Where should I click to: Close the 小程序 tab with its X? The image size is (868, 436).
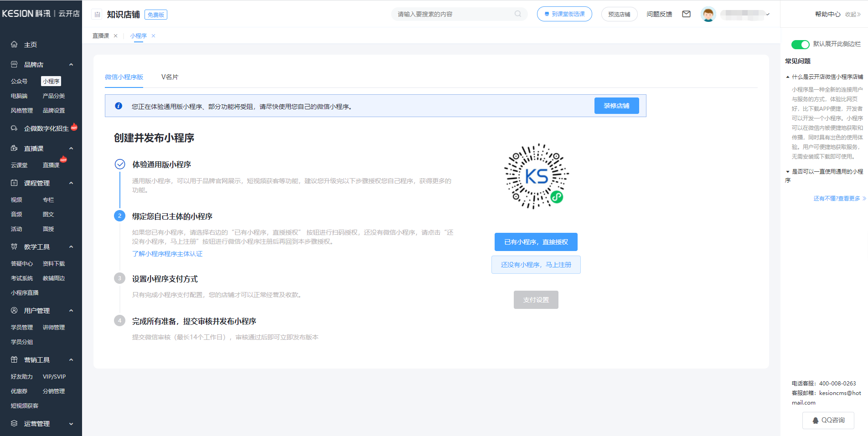click(153, 36)
